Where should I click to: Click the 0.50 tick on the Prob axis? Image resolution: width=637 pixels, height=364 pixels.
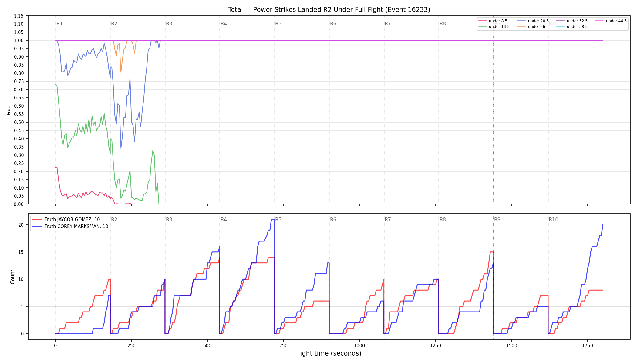pos(19,122)
